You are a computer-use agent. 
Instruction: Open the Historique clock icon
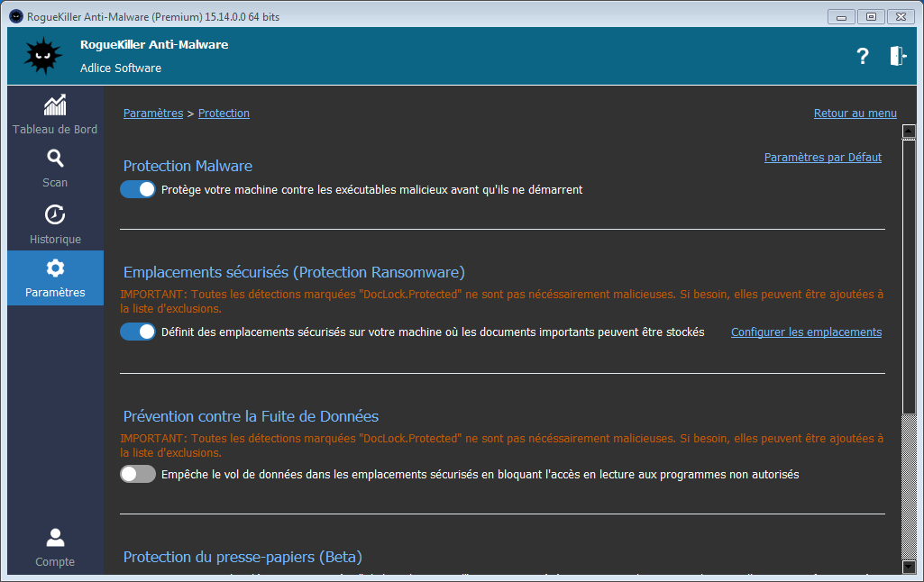[55, 215]
